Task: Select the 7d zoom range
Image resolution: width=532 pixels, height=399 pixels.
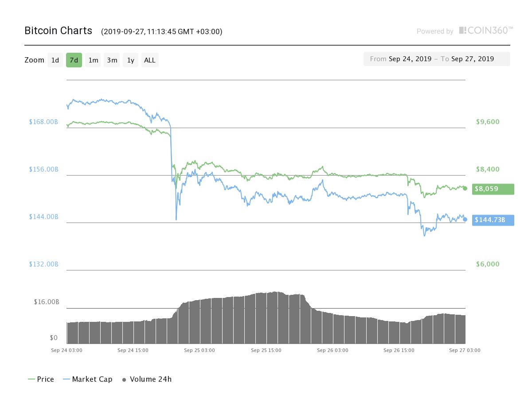Action: click(x=74, y=60)
